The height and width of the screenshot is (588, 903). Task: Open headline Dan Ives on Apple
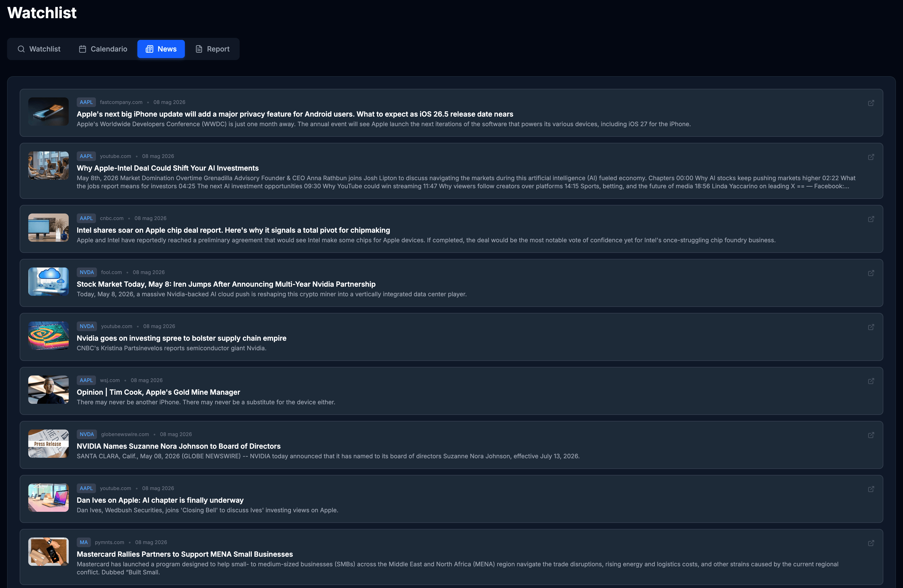click(x=160, y=500)
